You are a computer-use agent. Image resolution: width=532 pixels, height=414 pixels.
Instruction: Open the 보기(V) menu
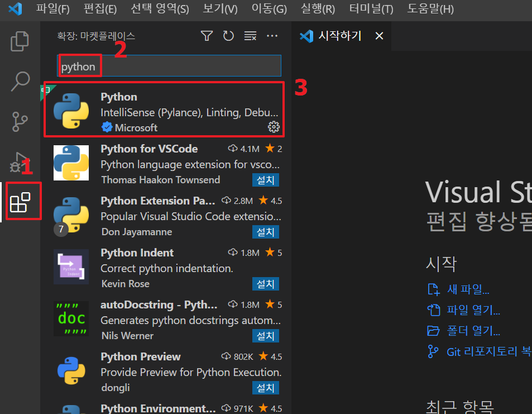click(220, 8)
